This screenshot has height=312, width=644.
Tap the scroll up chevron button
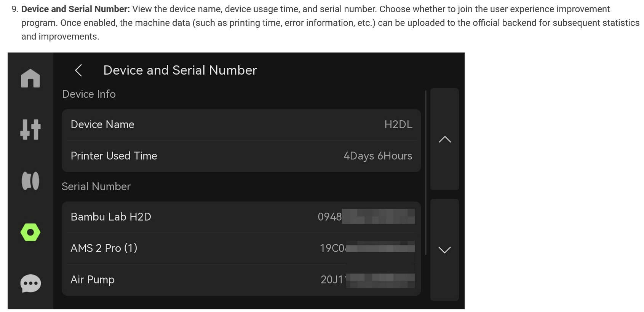(444, 139)
